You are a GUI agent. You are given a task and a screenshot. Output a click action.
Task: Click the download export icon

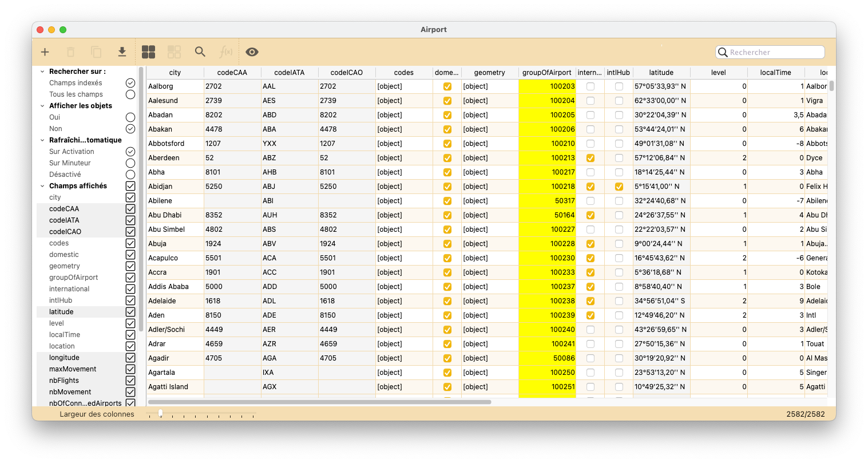122,52
